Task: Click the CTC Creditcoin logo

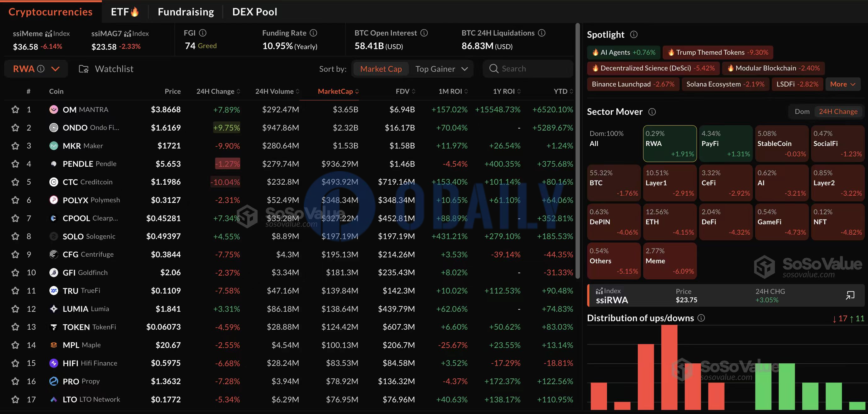Action: tap(53, 182)
